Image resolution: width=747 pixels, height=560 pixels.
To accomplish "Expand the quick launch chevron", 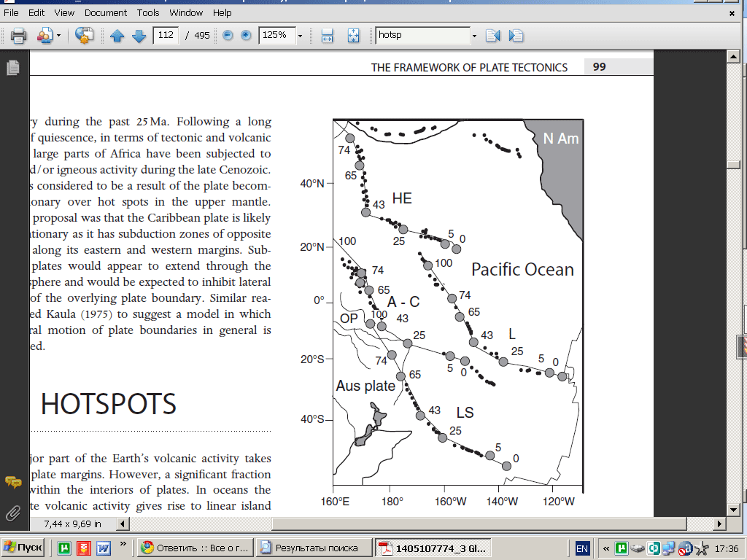I will 123,544.
